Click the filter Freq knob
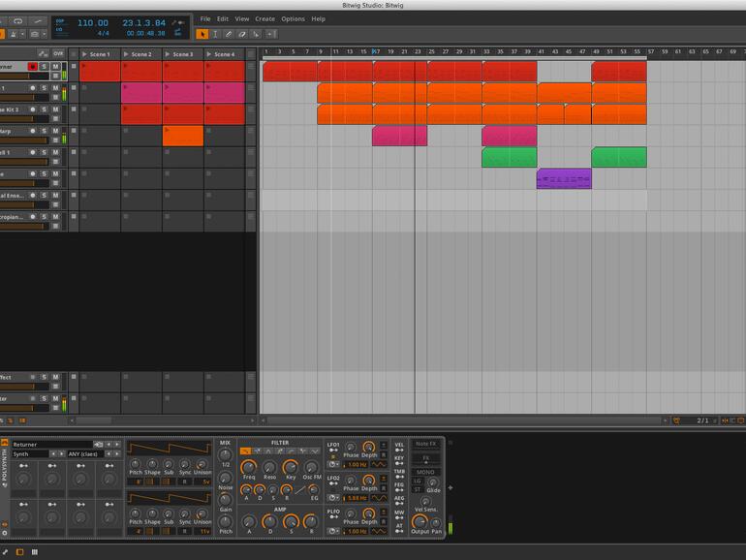The image size is (746, 560). coord(249,465)
